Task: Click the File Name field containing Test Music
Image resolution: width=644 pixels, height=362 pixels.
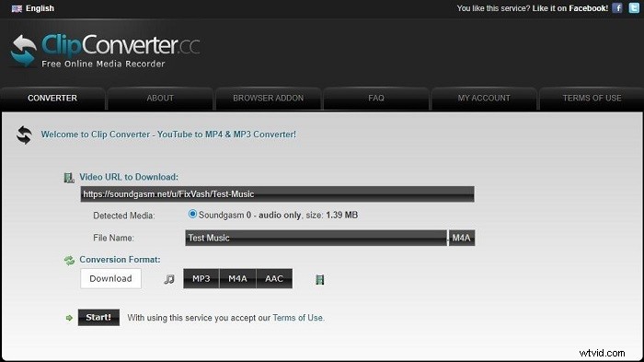Action: [316, 238]
